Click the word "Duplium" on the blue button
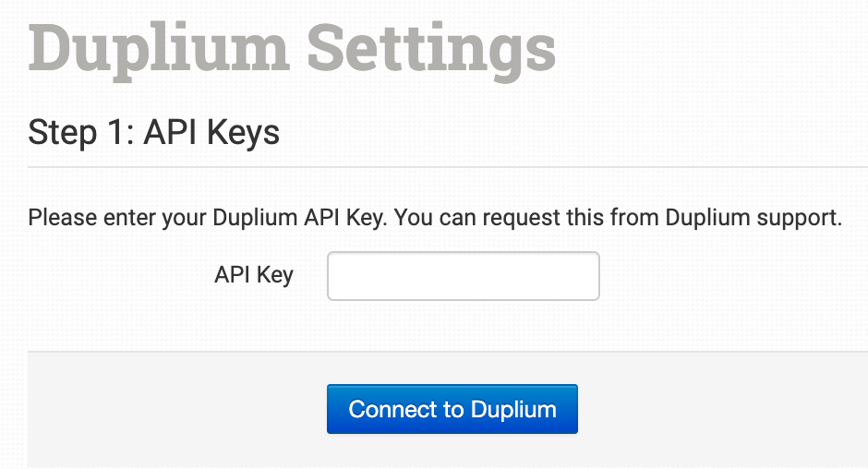 pyautogui.click(x=514, y=409)
